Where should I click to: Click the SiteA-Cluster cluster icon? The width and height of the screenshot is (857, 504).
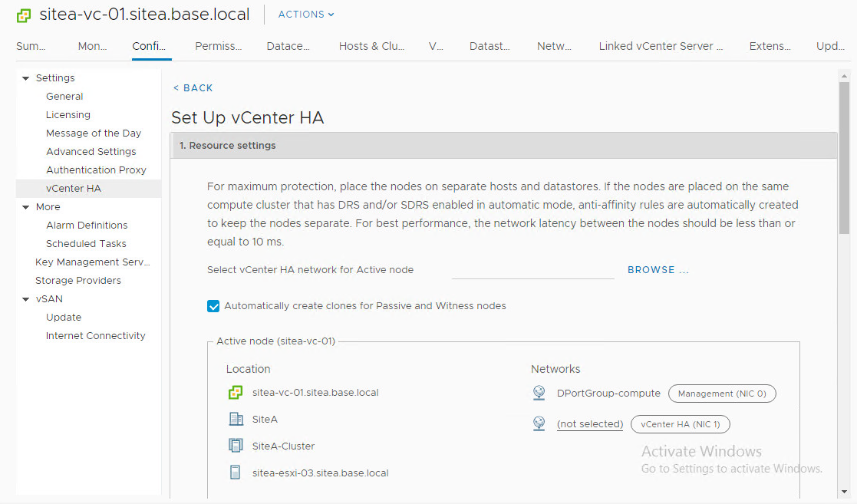pos(236,446)
